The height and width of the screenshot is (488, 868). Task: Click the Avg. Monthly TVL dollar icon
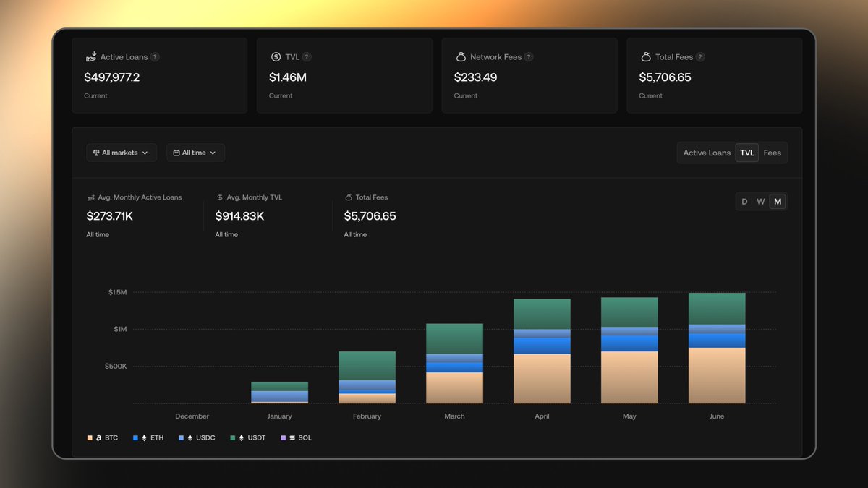[x=220, y=197]
